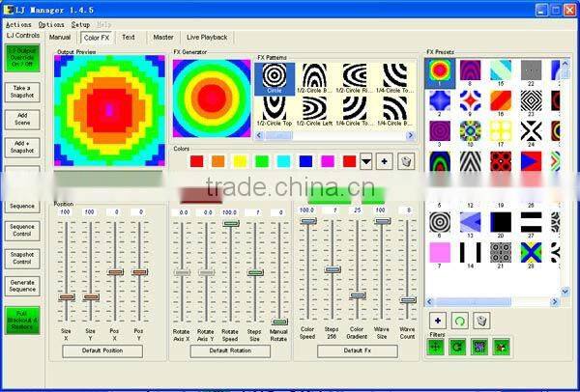
Task: Click the first green Filters icon
Action: click(437, 346)
